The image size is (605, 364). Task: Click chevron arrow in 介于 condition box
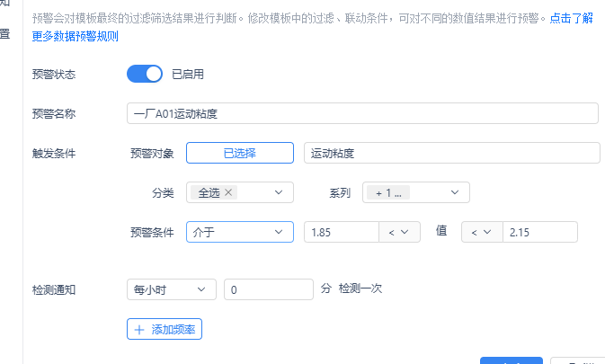(x=279, y=232)
